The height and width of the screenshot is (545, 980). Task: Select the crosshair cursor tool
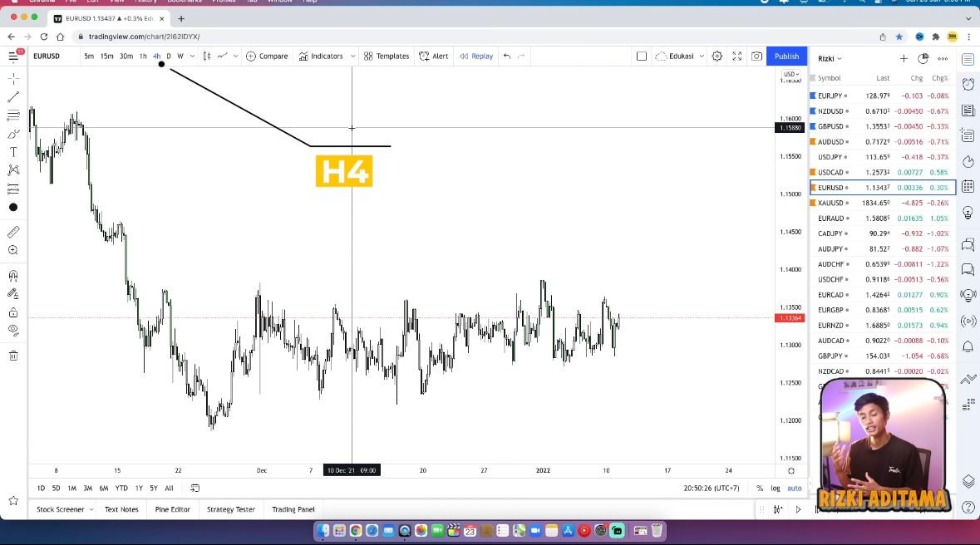point(13,79)
